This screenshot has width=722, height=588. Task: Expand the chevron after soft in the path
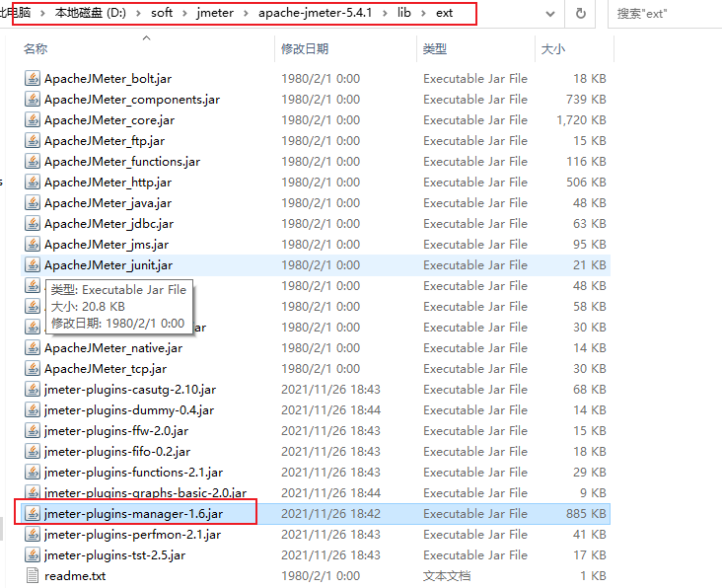(184, 14)
